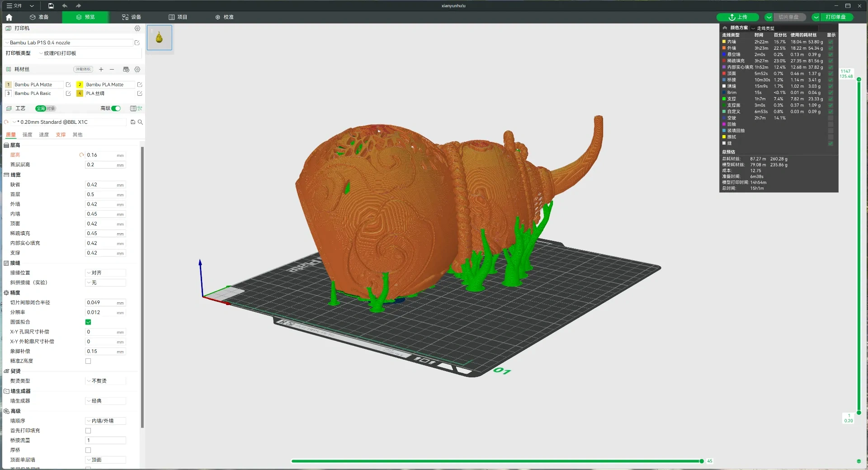Select plate 1 thumbnail

click(x=159, y=38)
